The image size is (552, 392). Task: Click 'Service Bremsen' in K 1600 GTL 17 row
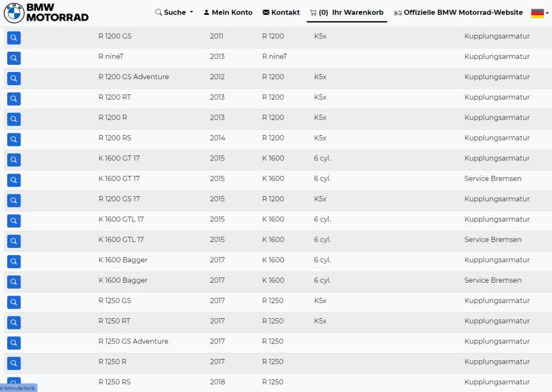[493, 240]
